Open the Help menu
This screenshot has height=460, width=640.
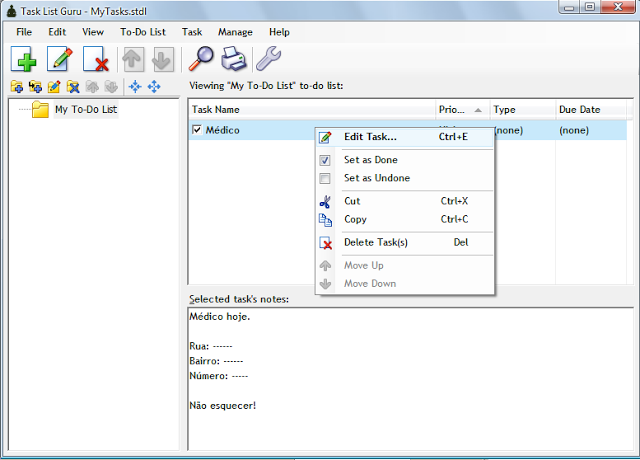click(x=279, y=32)
